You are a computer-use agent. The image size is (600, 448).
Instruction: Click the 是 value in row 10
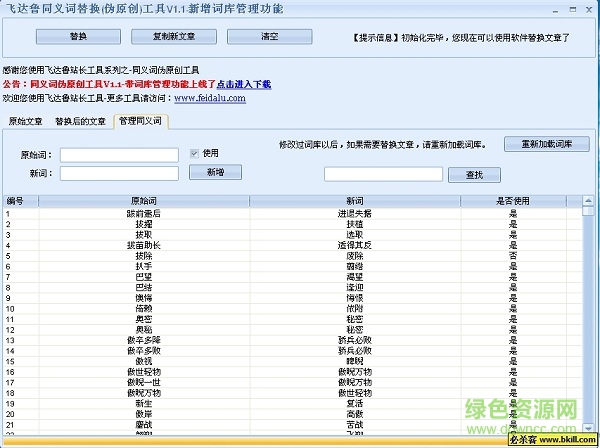pyautogui.click(x=513, y=308)
